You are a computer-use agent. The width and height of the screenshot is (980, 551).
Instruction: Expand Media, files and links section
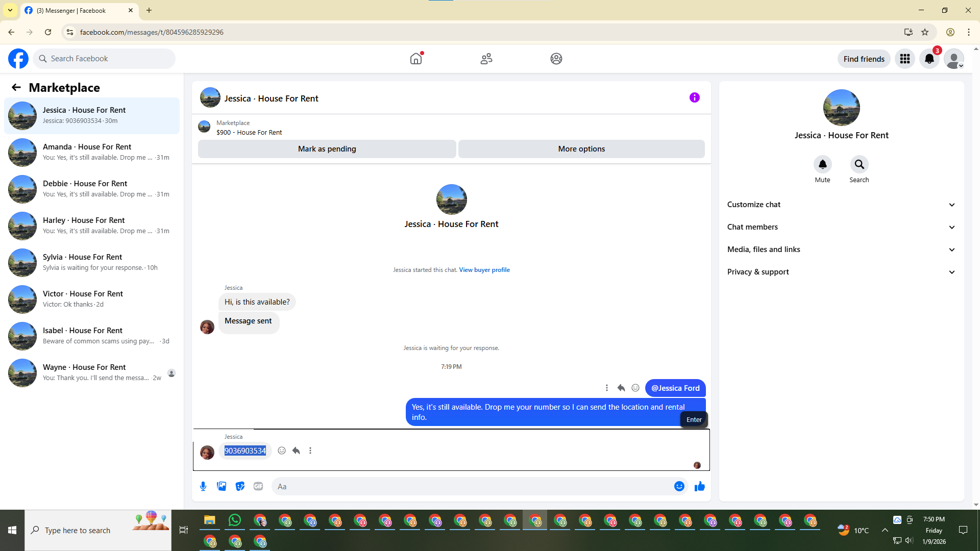pos(841,249)
